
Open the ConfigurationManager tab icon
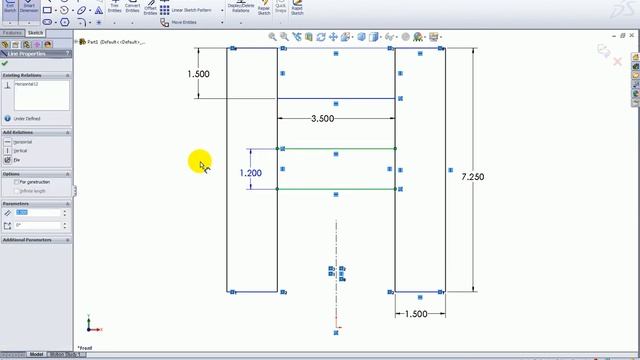point(27,44)
